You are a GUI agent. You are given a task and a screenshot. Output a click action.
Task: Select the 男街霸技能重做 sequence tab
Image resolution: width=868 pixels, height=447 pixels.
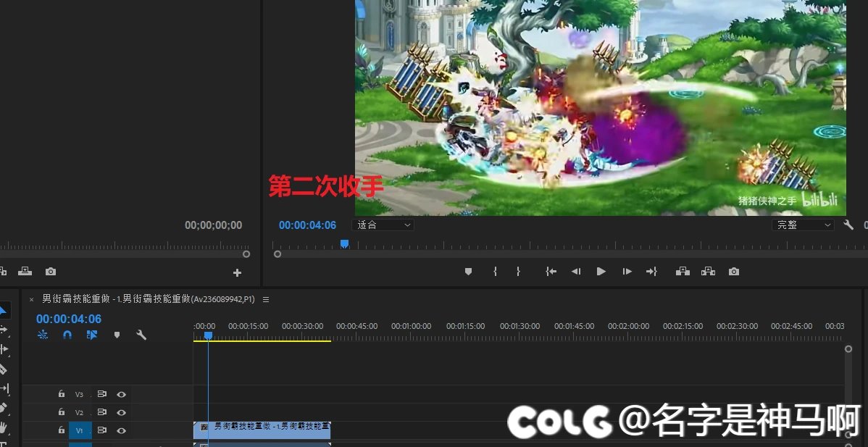[149, 299]
